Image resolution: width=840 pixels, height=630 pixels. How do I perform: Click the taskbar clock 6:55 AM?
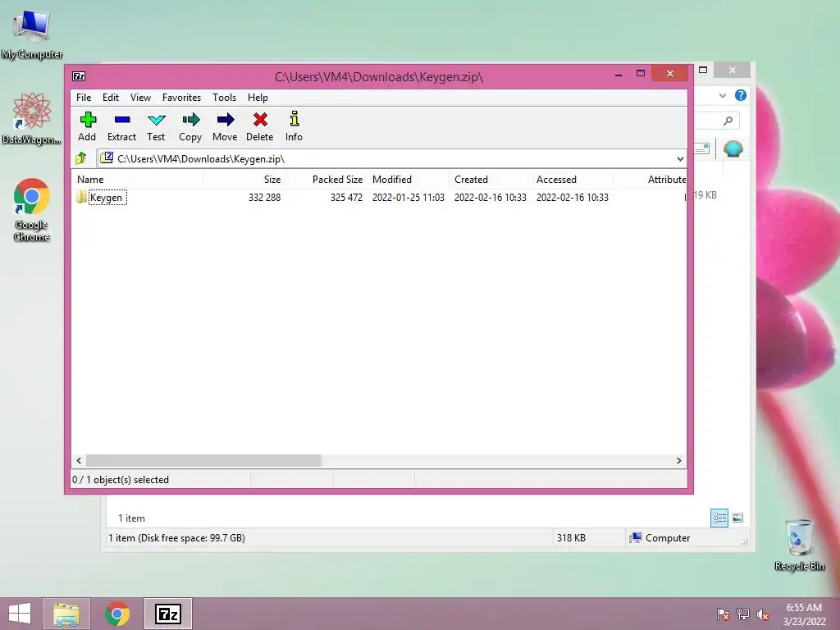[x=804, y=608]
